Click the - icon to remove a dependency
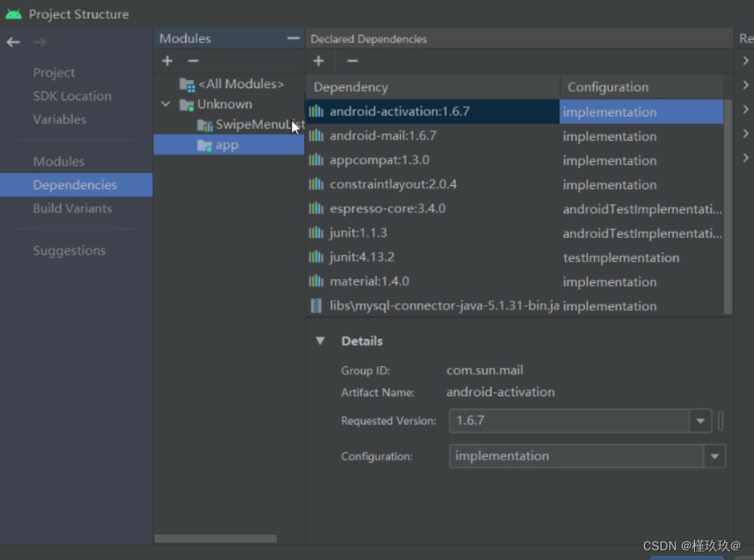The height and width of the screenshot is (560, 754). coord(352,61)
